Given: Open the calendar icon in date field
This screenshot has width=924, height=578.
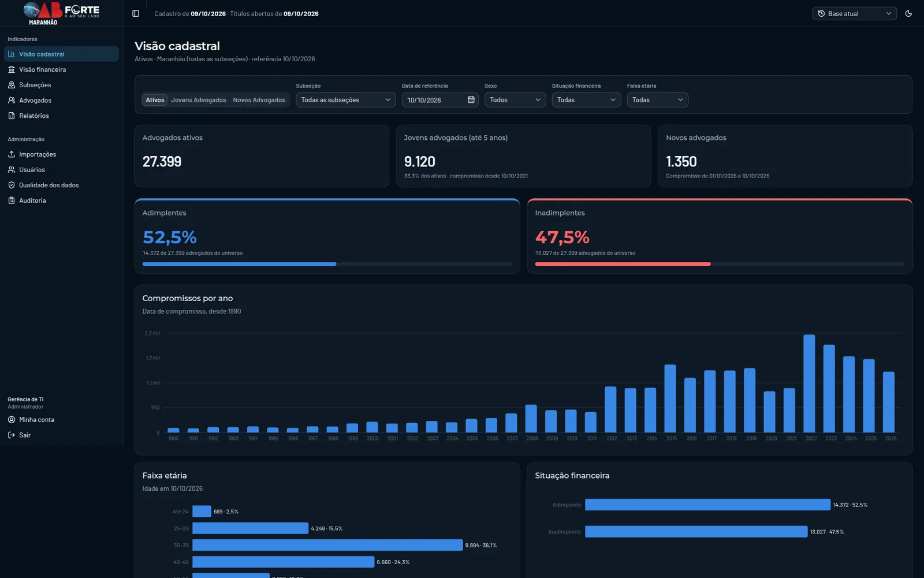Looking at the screenshot, I should 471,99.
